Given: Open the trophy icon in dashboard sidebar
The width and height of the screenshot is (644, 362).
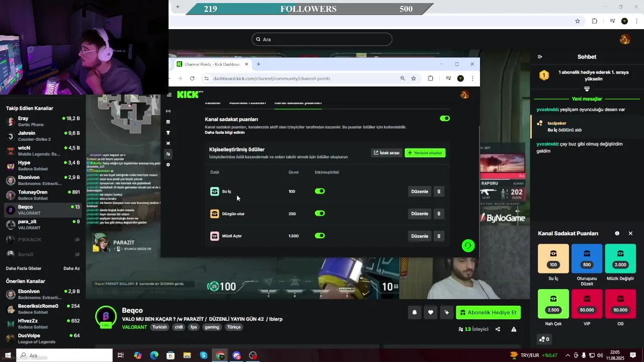Looking at the screenshot, I should (x=168, y=133).
